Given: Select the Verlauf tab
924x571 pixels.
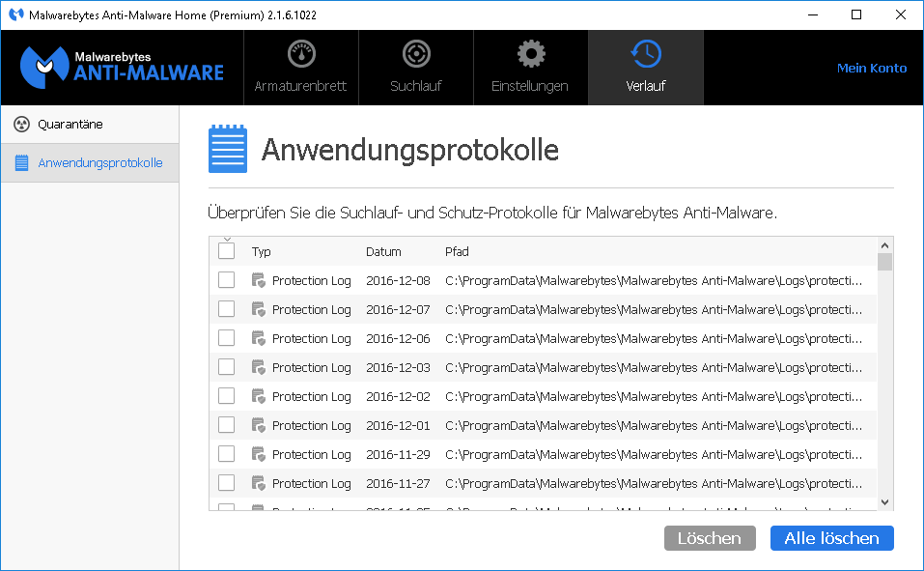Looking at the screenshot, I should coord(646,68).
